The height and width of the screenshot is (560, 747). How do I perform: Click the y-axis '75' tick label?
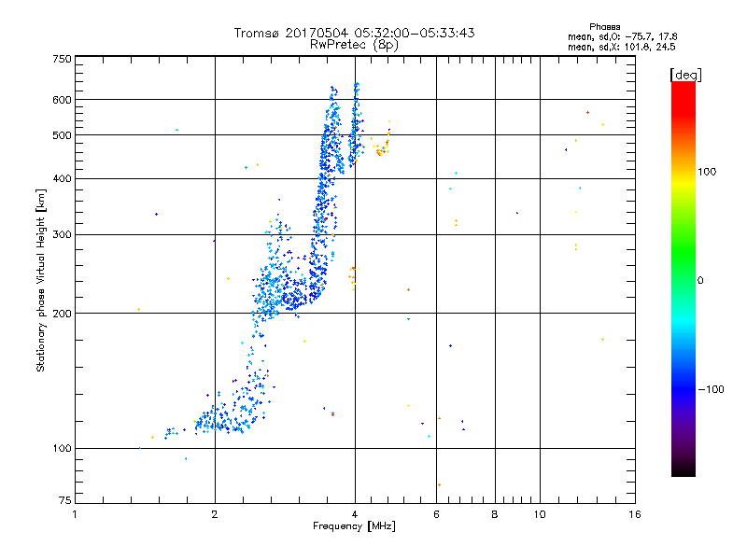point(65,500)
